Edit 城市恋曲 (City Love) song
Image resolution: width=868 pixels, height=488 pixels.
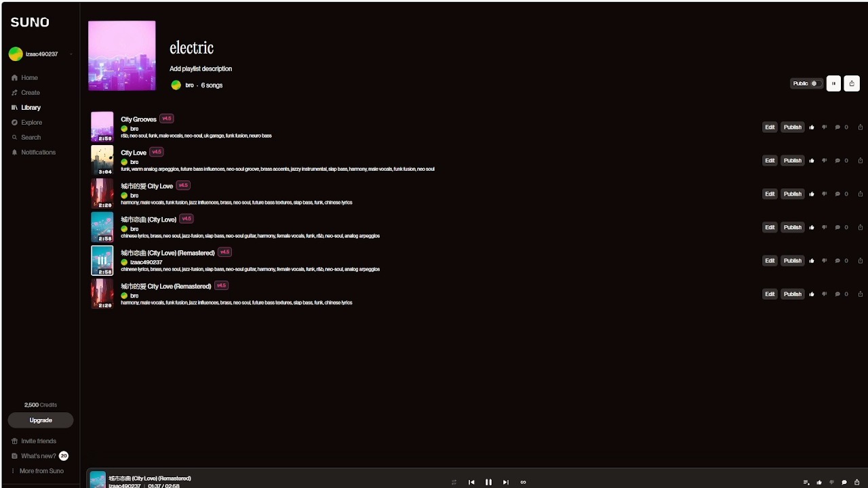coord(770,227)
